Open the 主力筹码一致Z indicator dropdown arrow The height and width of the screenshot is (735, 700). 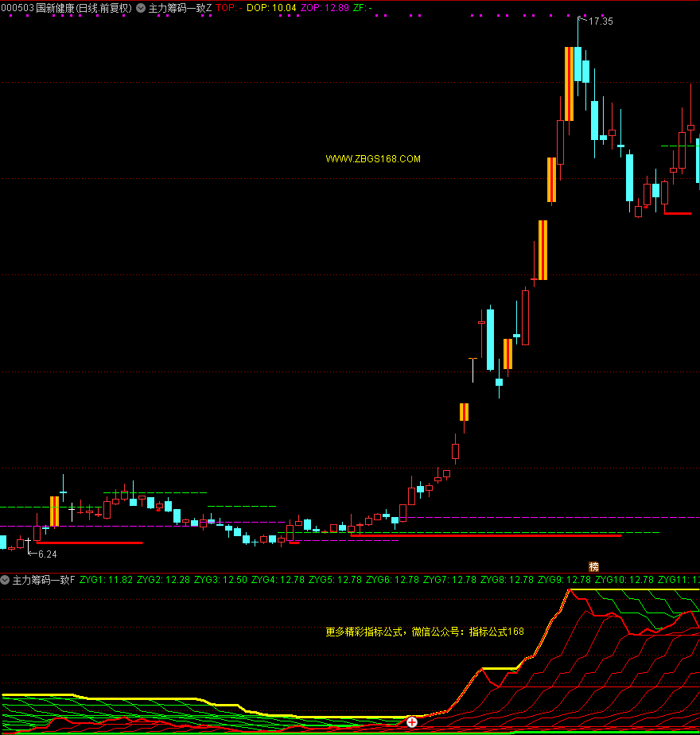[141, 8]
